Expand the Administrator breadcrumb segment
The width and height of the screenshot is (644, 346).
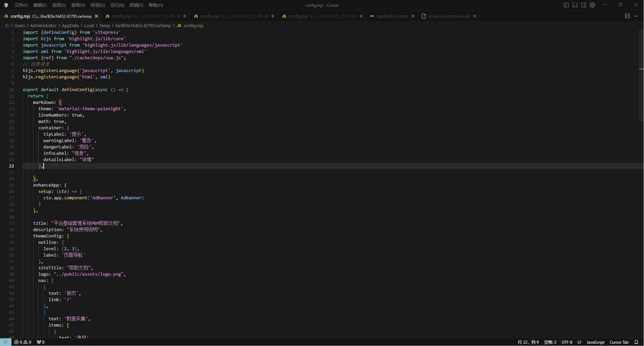pos(43,26)
